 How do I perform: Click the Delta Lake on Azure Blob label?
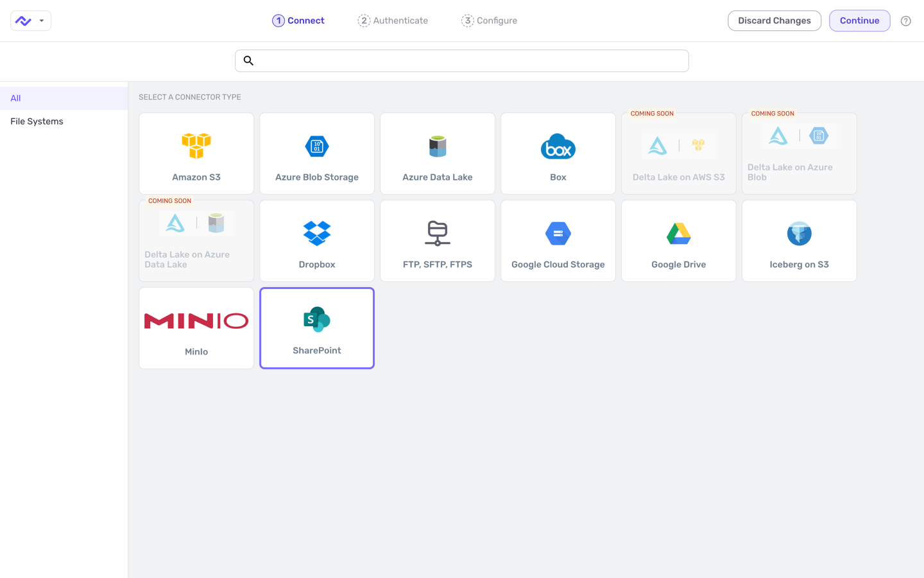(790, 172)
